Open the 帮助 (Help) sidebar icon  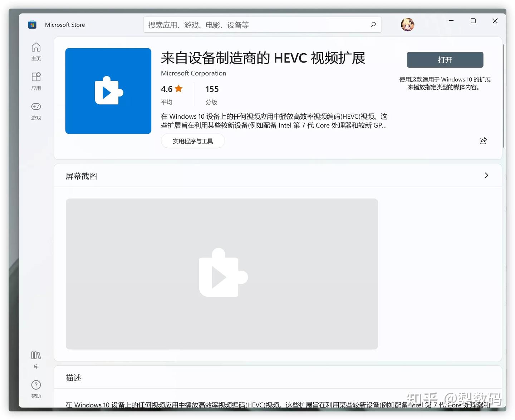36,389
